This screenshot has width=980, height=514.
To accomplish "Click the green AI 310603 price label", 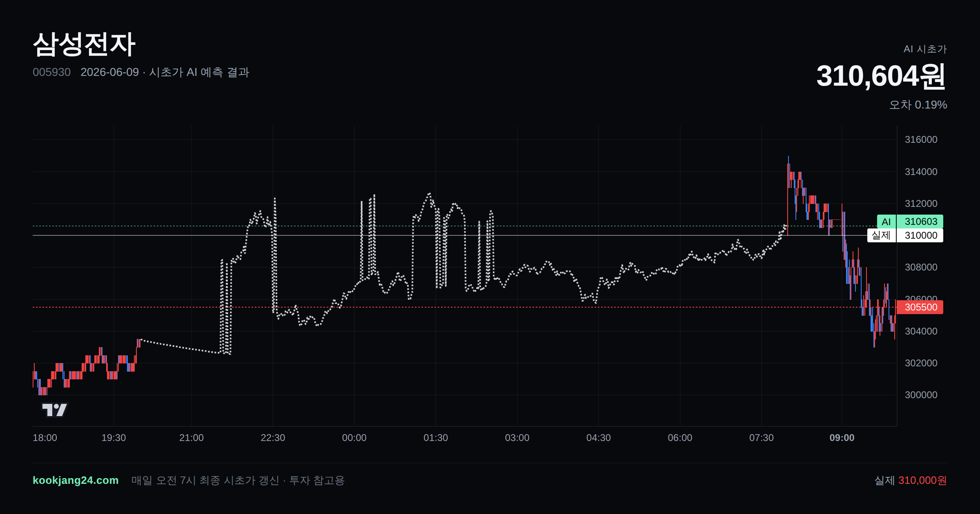I will coord(910,222).
